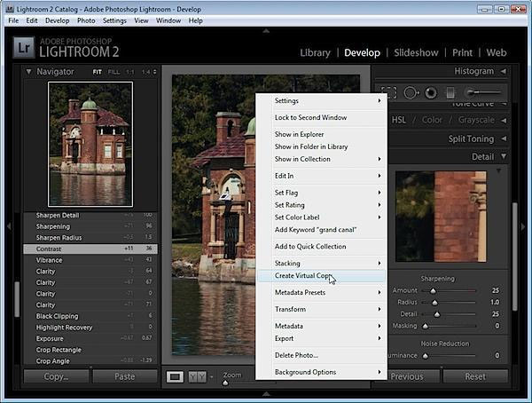The image size is (532, 403).
Task: Select the Crop Overlay tool icon
Action: [x=389, y=93]
